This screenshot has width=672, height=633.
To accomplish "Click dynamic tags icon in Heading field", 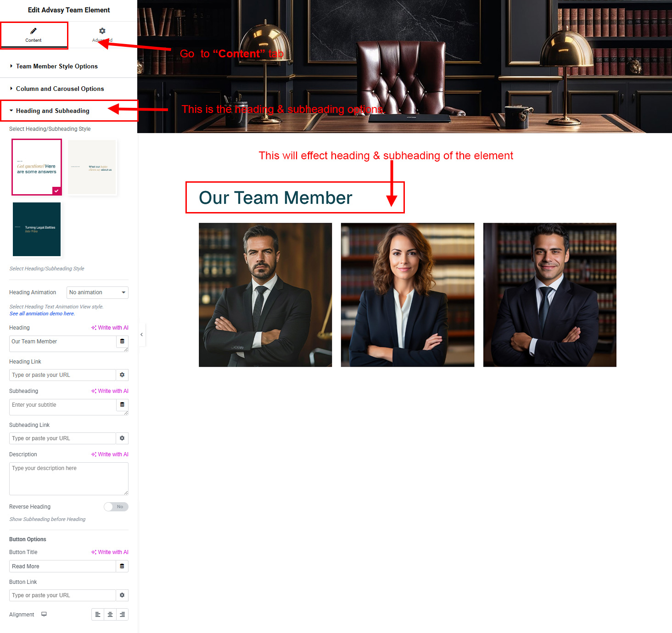I will tap(122, 342).
